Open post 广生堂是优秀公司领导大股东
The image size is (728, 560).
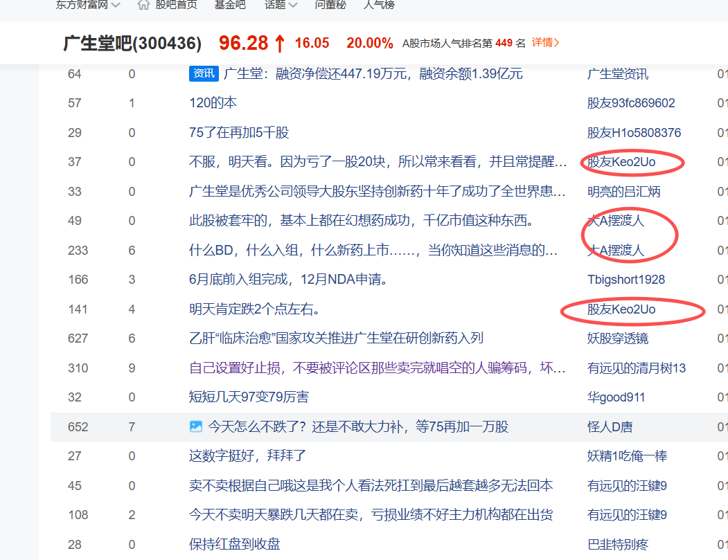(377, 192)
